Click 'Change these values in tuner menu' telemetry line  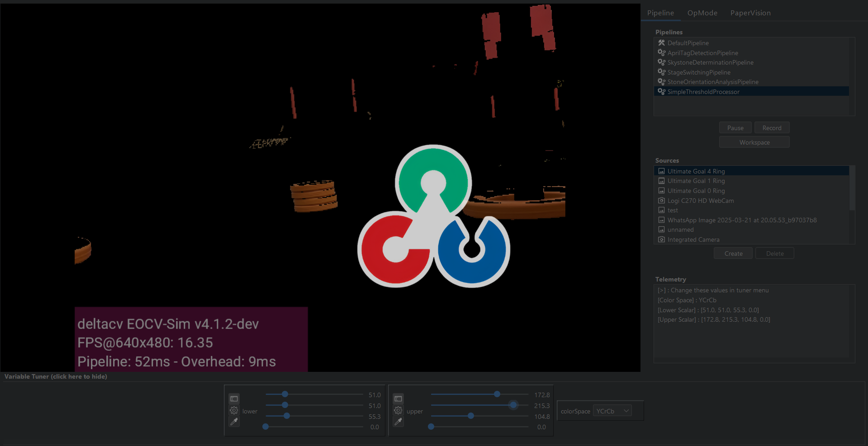[713, 290]
